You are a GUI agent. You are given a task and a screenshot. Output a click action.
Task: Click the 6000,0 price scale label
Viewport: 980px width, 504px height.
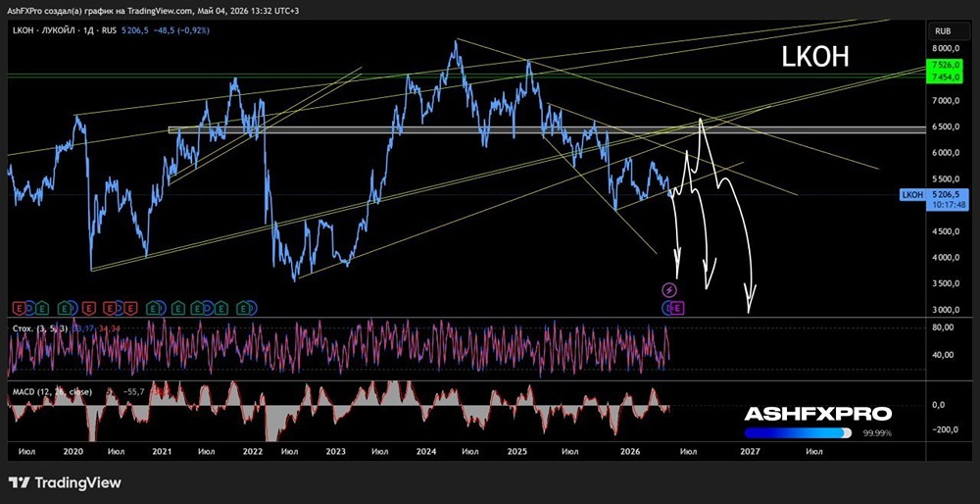click(945, 153)
